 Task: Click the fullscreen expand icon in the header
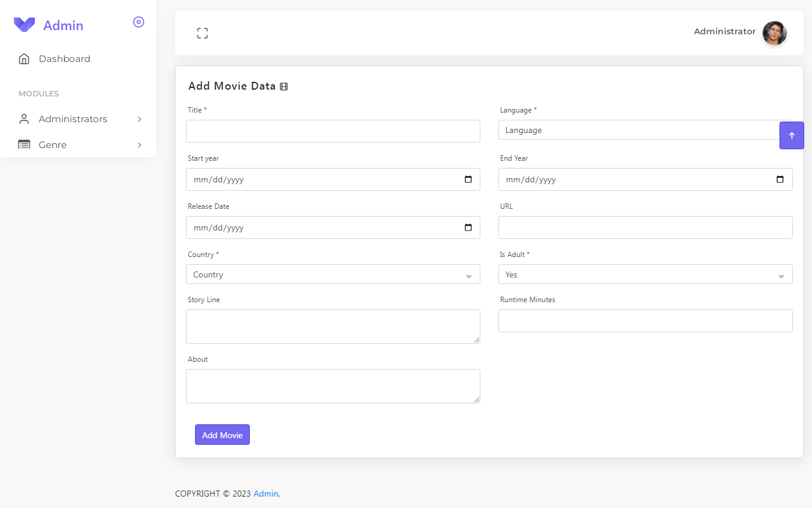(x=202, y=33)
